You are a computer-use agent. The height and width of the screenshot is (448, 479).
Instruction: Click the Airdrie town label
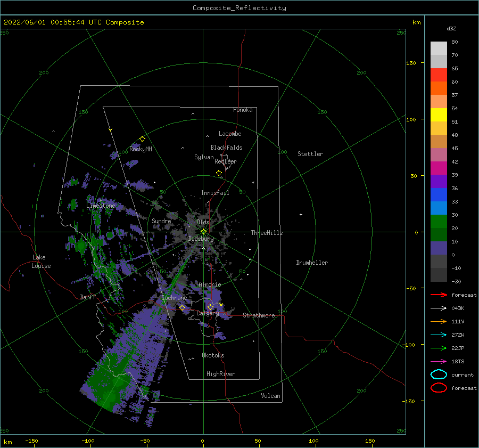(x=210, y=284)
